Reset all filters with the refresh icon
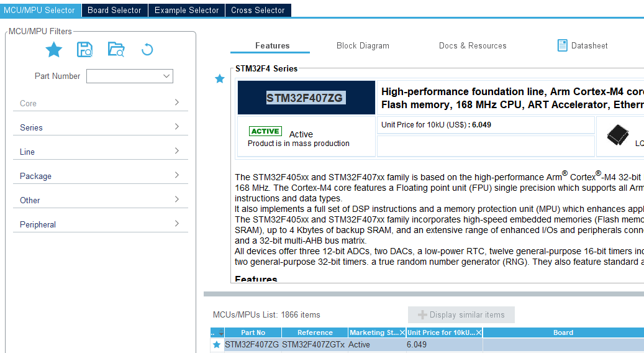 coord(147,50)
